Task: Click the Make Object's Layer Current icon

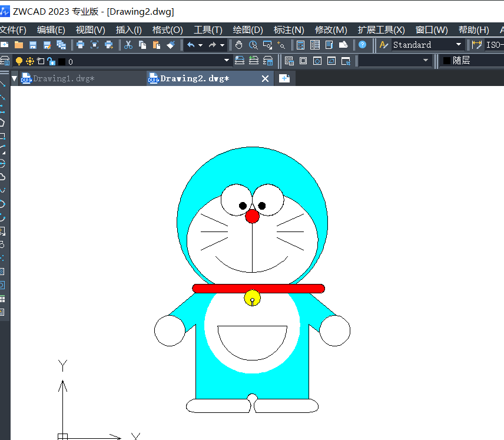Action: coord(240,61)
